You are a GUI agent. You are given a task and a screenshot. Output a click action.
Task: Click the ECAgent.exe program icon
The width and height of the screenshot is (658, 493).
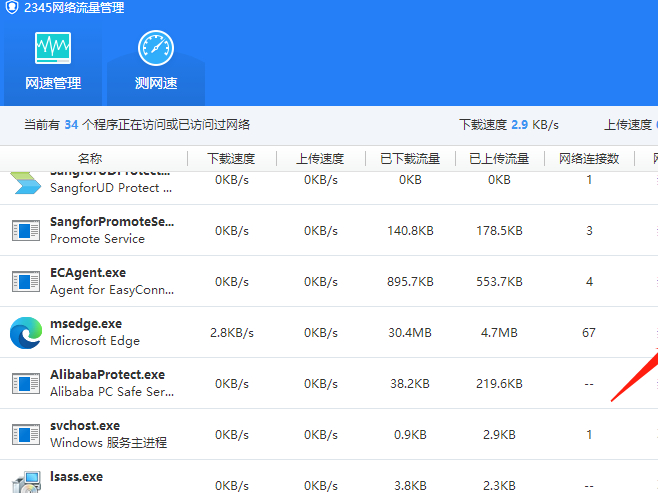pos(26,282)
